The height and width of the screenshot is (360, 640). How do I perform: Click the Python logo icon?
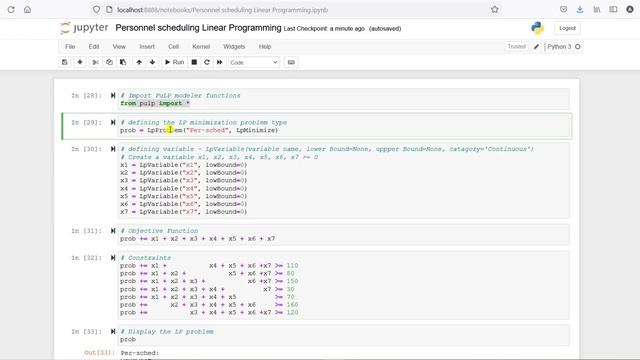coord(538,28)
